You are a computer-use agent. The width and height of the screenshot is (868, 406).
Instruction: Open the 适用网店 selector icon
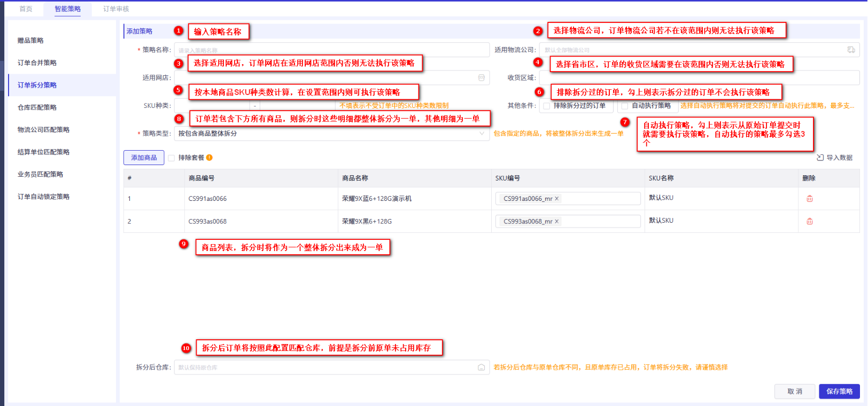pos(481,77)
